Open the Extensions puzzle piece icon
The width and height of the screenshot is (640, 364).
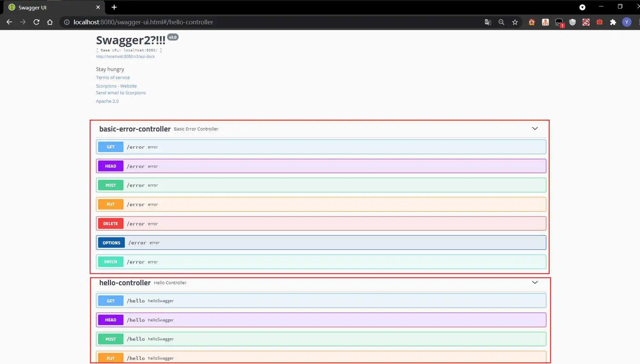pyautogui.click(x=613, y=22)
